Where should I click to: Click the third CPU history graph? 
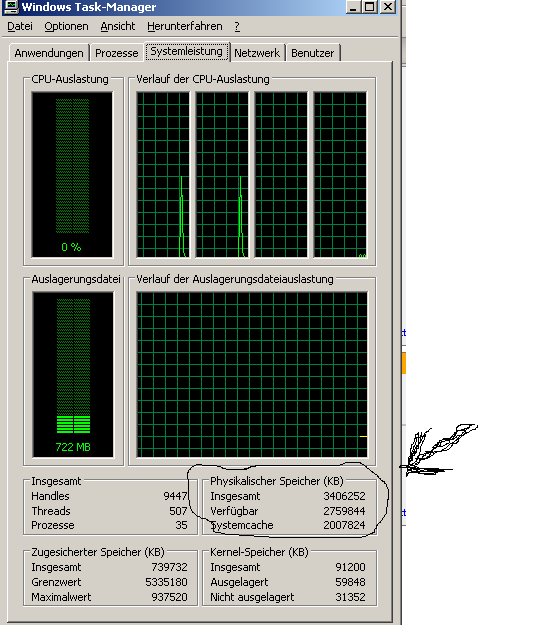coord(281,175)
